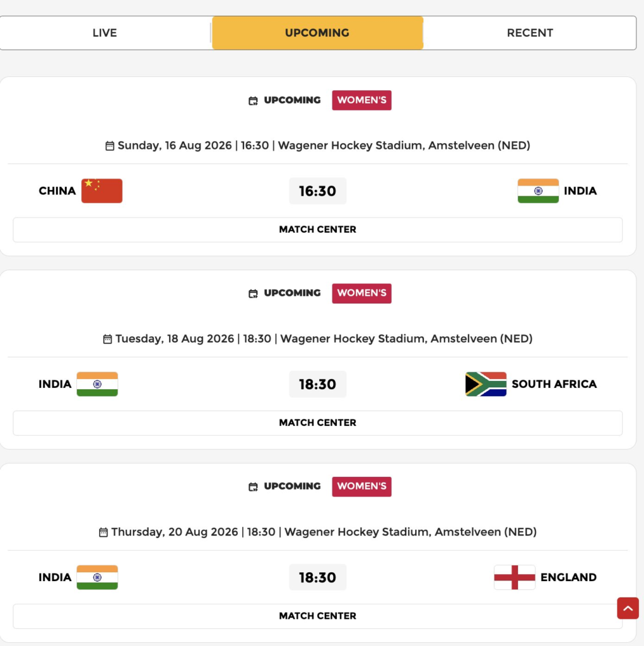Click India flag in England match

[97, 577]
